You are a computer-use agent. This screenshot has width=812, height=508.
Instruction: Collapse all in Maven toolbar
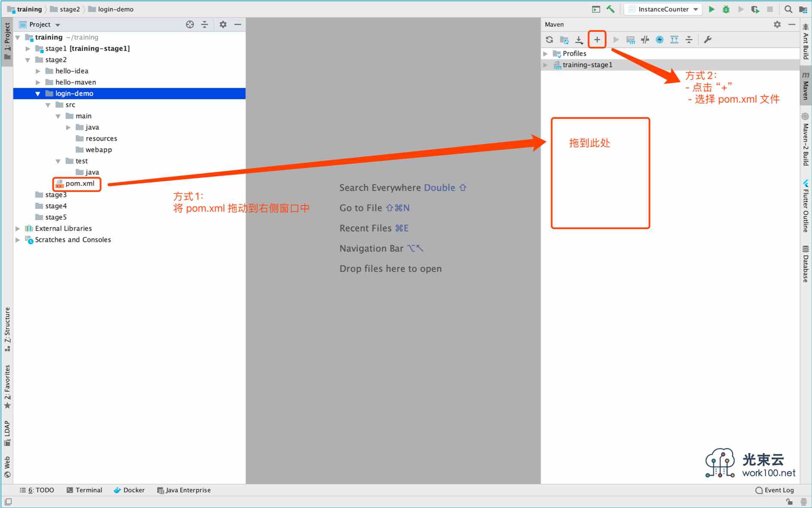click(x=689, y=40)
